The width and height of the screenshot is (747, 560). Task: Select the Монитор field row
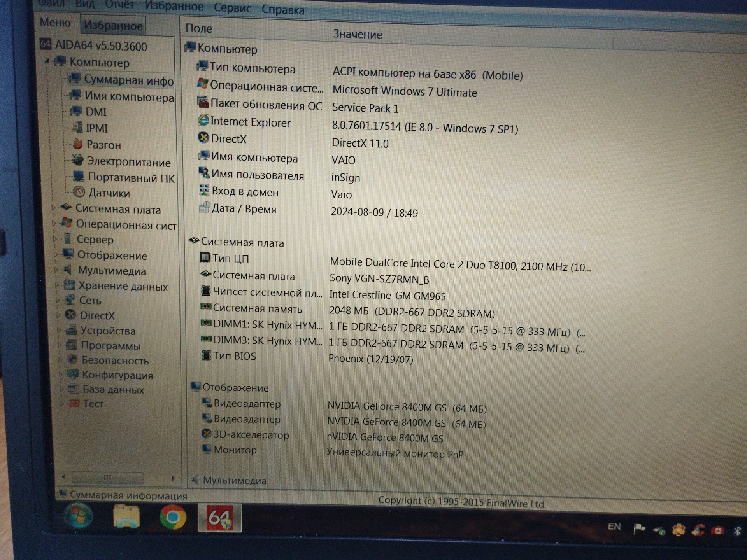[333, 451]
